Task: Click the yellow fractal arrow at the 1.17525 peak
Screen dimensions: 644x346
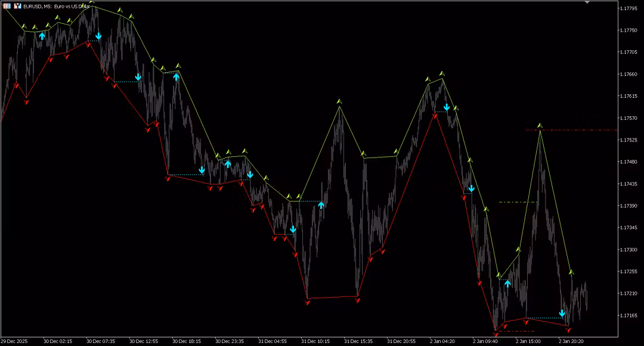Action: (x=540, y=125)
